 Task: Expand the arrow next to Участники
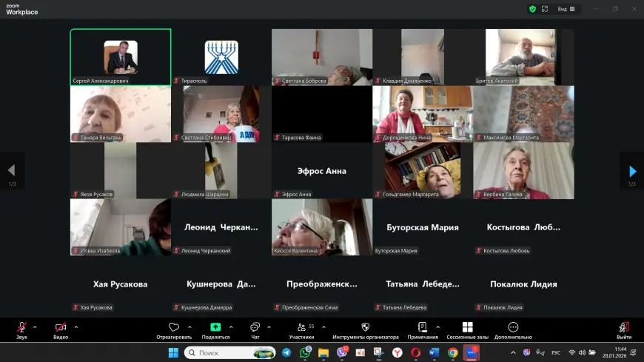(322, 326)
